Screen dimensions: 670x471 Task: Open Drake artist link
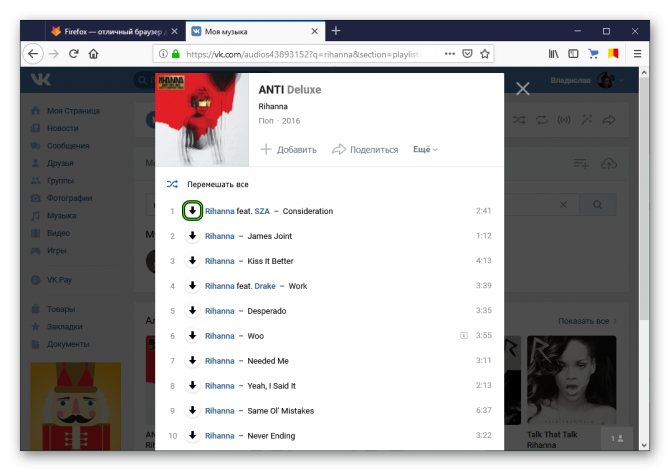[264, 286]
